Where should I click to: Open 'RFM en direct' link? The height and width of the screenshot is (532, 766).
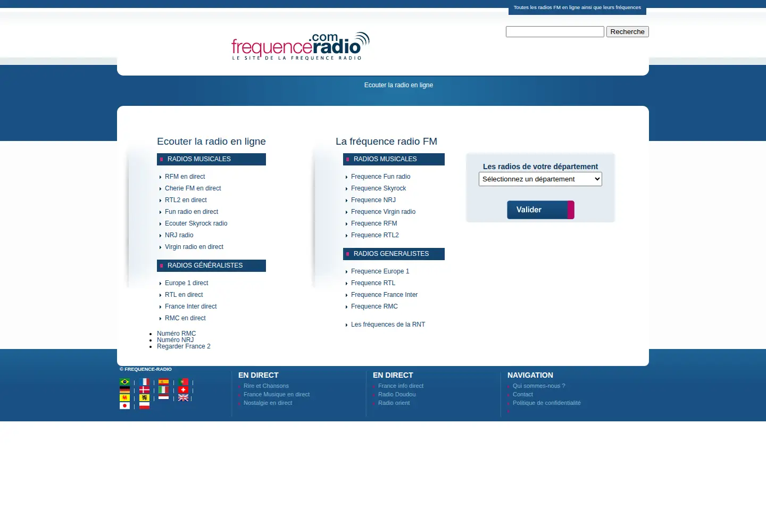point(185,177)
